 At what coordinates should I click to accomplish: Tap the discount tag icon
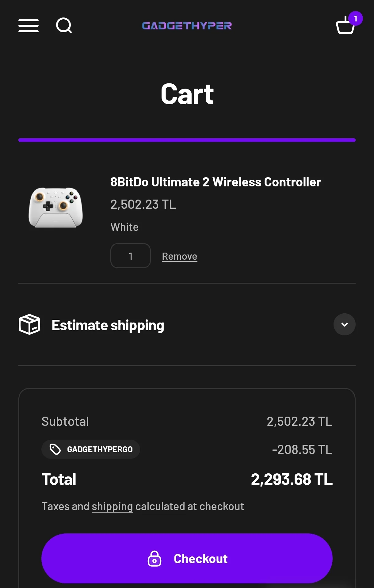pos(55,449)
